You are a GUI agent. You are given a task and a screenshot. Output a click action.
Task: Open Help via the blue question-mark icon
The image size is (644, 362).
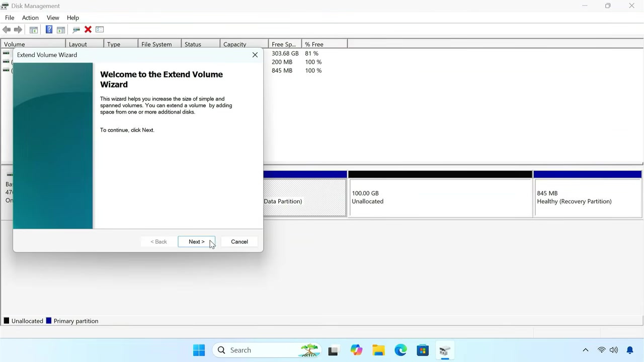(x=49, y=30)
